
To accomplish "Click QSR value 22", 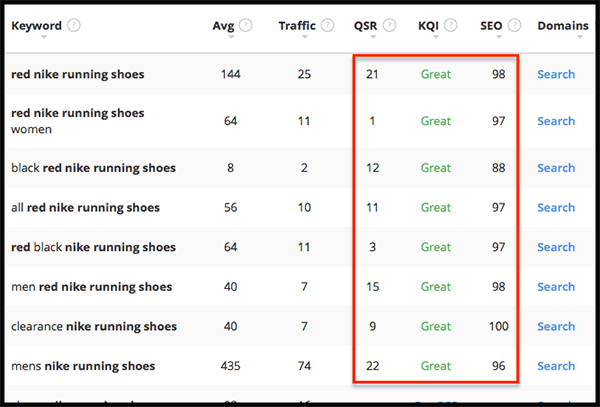I will pyautogui.click(x=372, y=366).
